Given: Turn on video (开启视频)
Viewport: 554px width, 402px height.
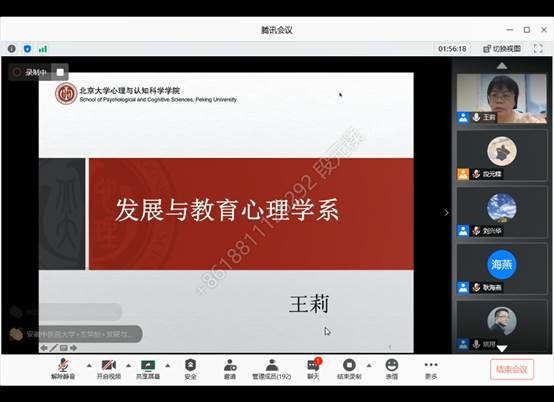Looking at the screenshot, I should tap(109, 369).
